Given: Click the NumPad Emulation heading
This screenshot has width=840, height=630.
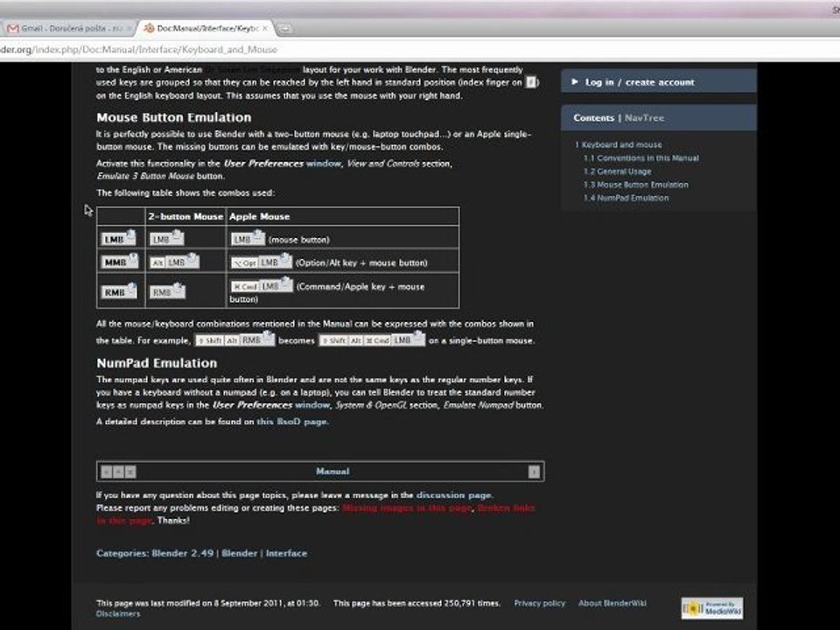Looking at the screenshot, I should [x=157, y=363].
